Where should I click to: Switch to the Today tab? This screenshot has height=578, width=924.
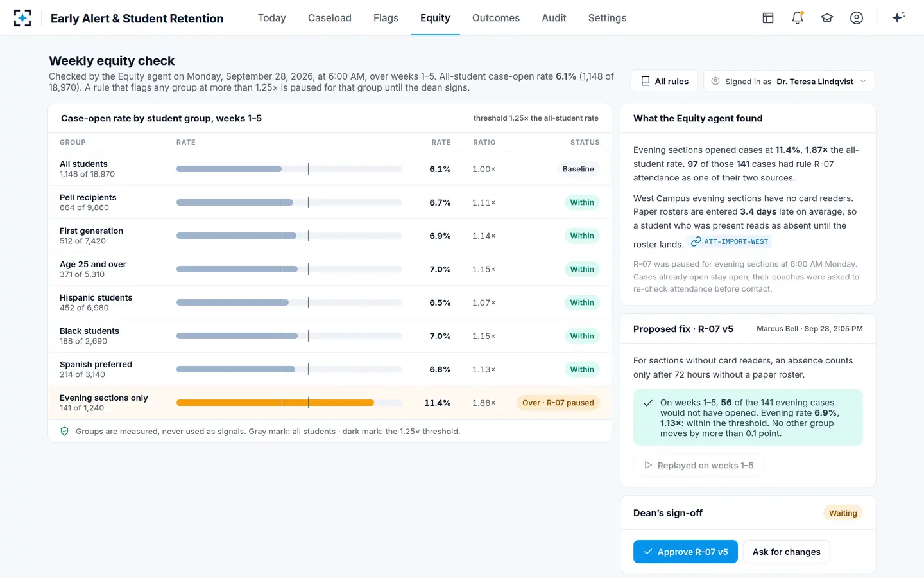[x=271, y=18]
